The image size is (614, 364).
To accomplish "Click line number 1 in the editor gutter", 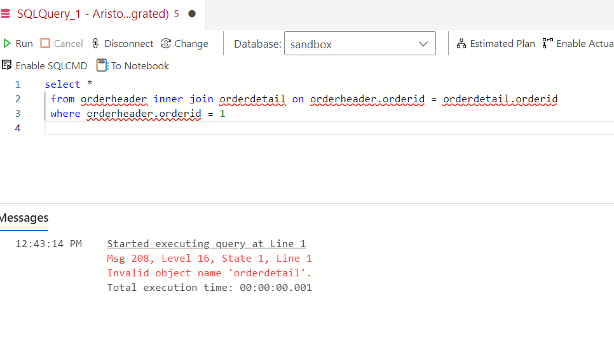I will 18,84.
